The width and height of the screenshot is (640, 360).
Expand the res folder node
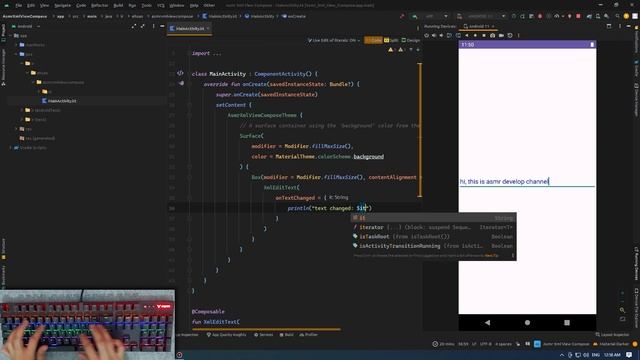(x=17, y=129)
